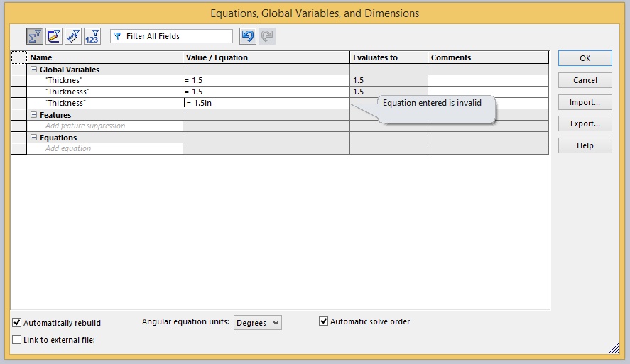Click row selector beside "Thickness"

pos(19,103)
